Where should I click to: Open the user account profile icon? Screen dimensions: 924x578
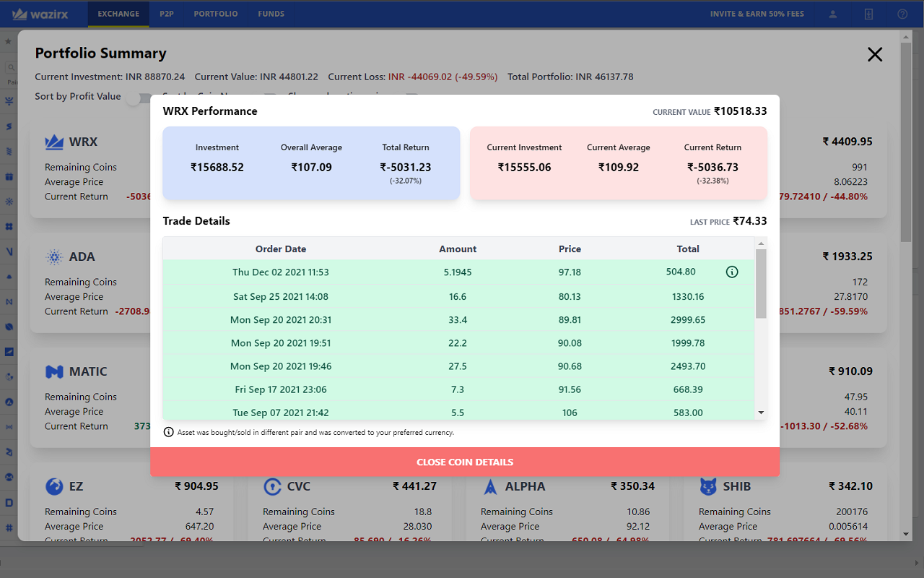click(x=833, y=14)
